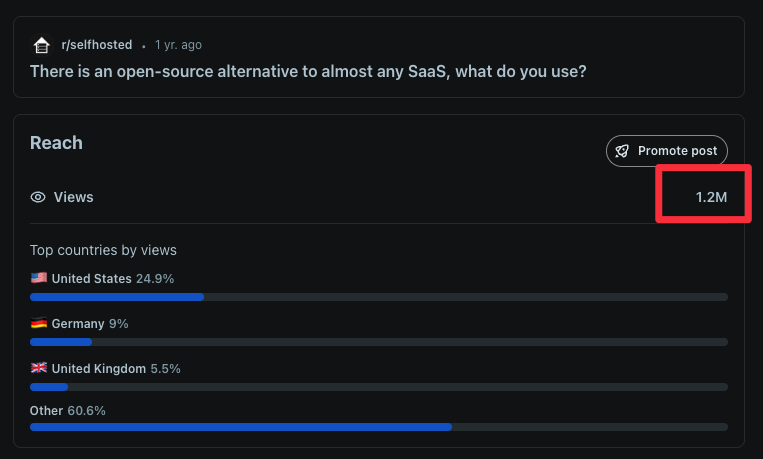763x459 pixels.
Task: Click the United Kingdom views progress bar
Action: (x=378, y=386)
